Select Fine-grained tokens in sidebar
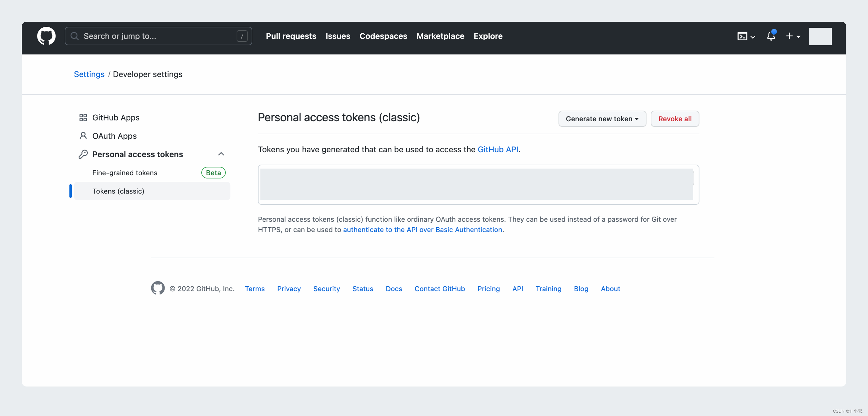The height and width of the screenshot is (416, 868). point(125,173)
